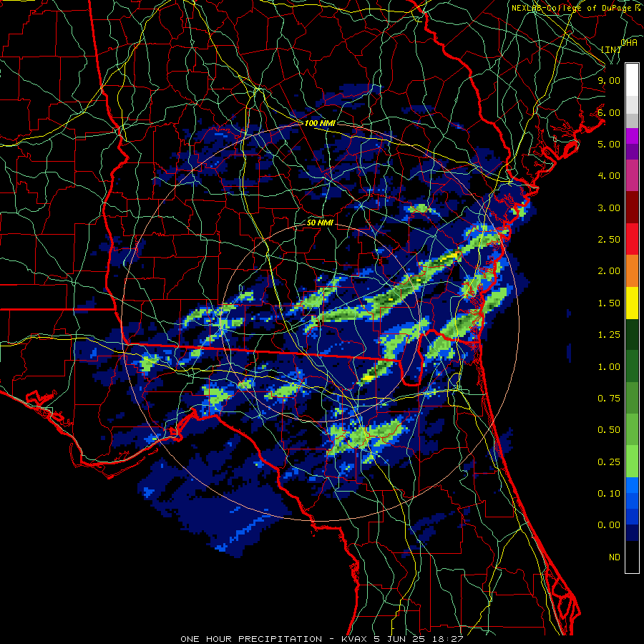
Task: Click the OHA product code label
Action: pyautogui.click(x=629, y=42)
